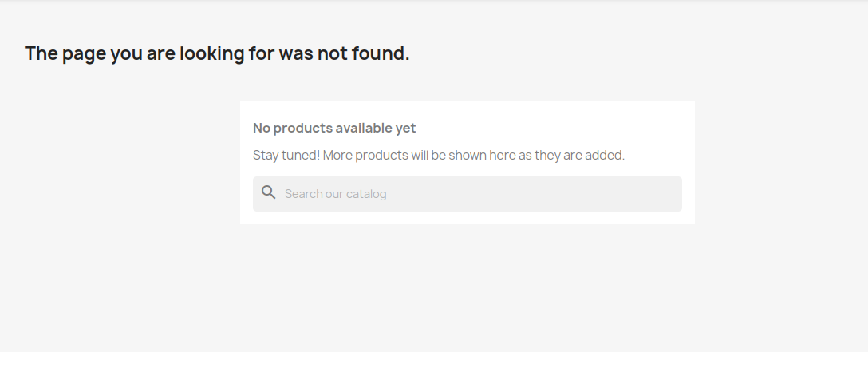868x380 pixels.
Task: Click the word products in the card title
Action: coord(303,128)
